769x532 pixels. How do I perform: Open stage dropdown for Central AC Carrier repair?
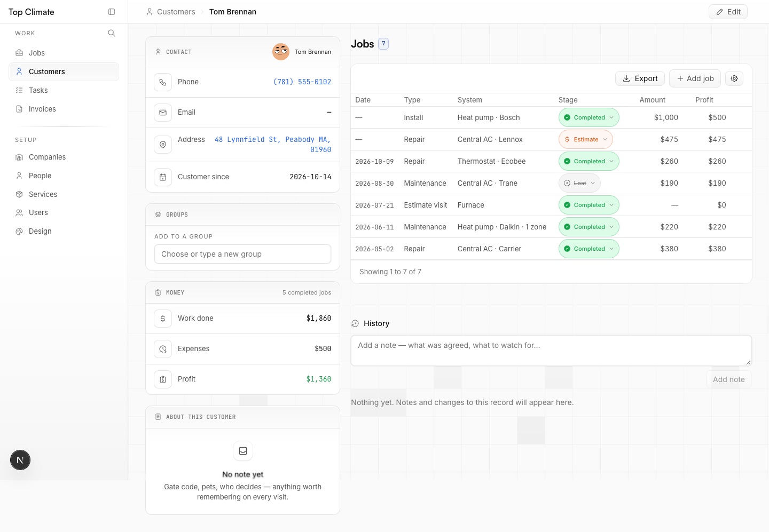click(589, 249)
